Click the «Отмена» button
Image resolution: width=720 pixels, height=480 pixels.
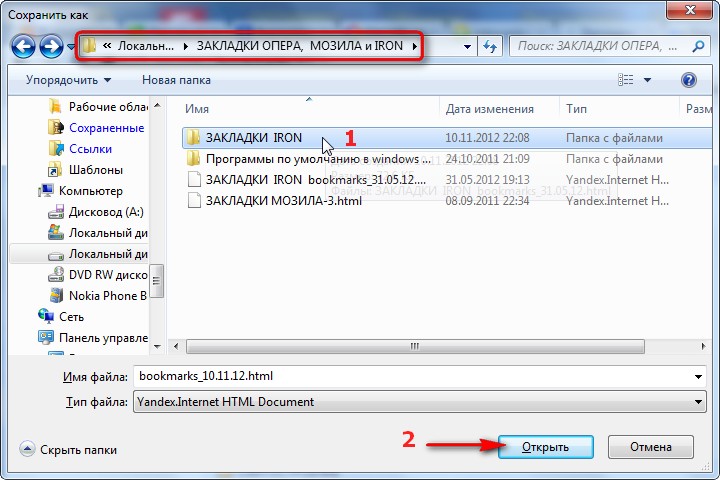pos(651,447)
